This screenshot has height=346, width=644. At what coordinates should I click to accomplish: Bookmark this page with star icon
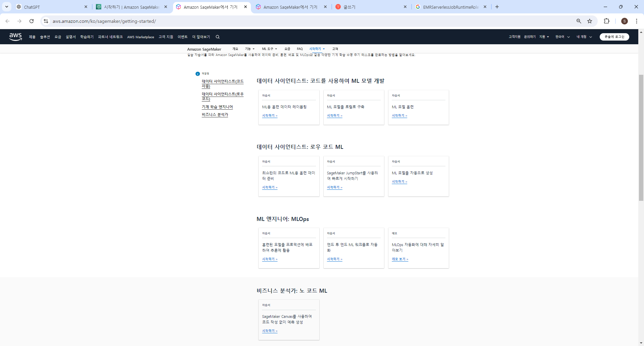click(x=590, y=21)
